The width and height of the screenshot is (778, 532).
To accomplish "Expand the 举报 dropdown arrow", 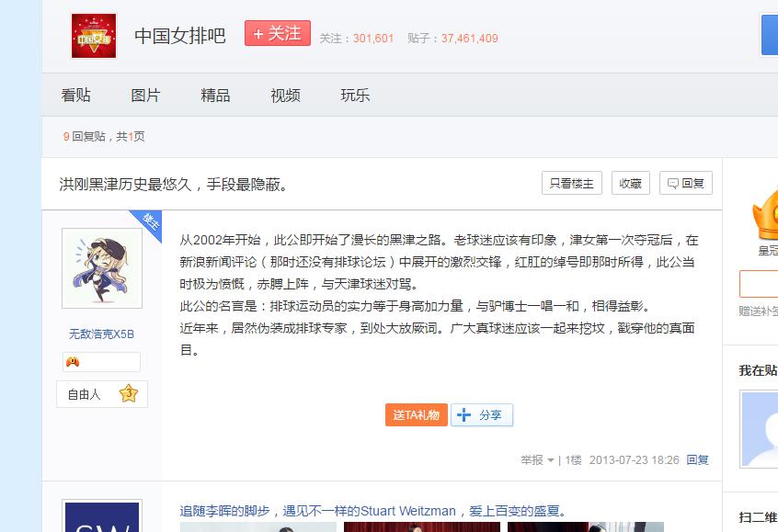I will [x=551, y=460].
